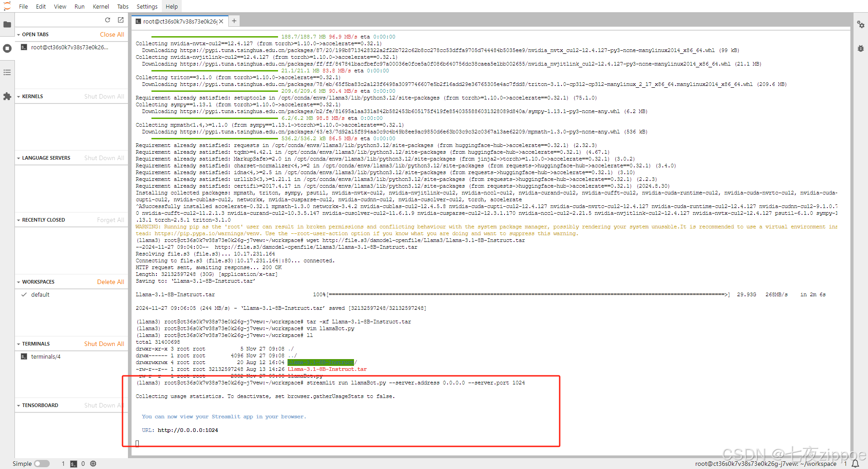Screen dimensions: 868x469
Task: Click Shut Down All under Terminals
Action: 104,344
